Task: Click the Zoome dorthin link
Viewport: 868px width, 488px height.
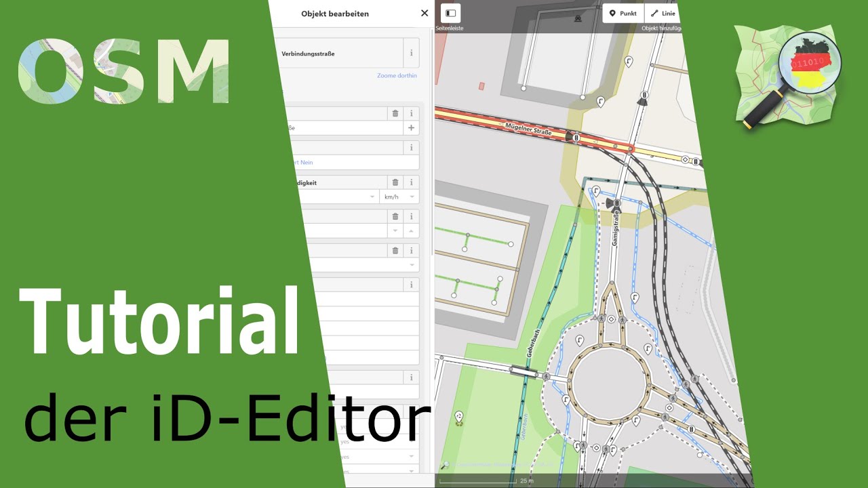Action: coord(397,75)
